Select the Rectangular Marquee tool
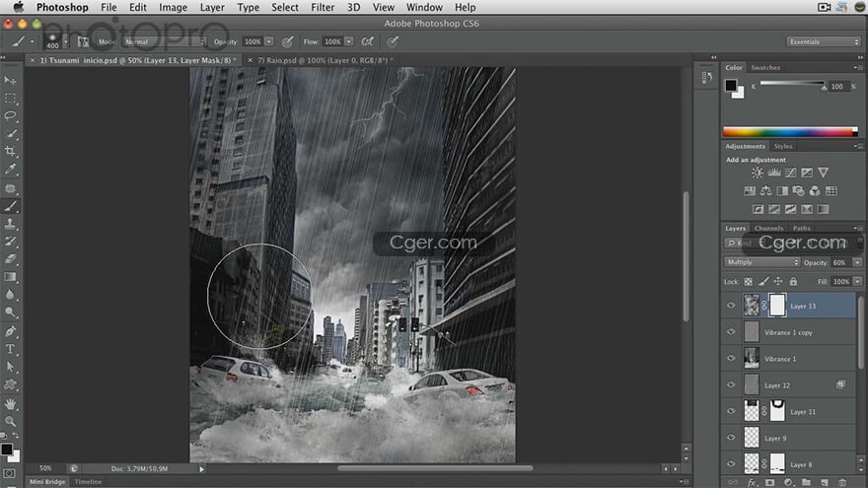The width and height of the screenshot is (868, 488). coord(10,99)
